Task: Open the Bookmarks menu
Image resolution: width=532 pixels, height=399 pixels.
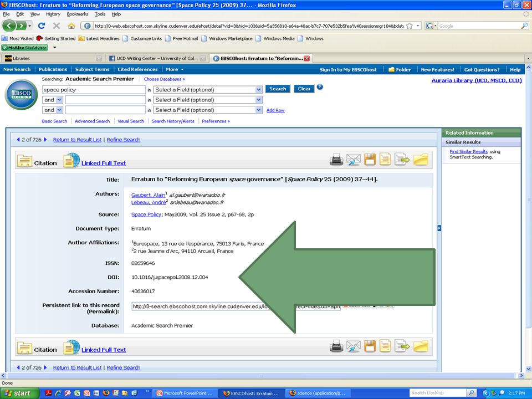Action: coord(78,14)
